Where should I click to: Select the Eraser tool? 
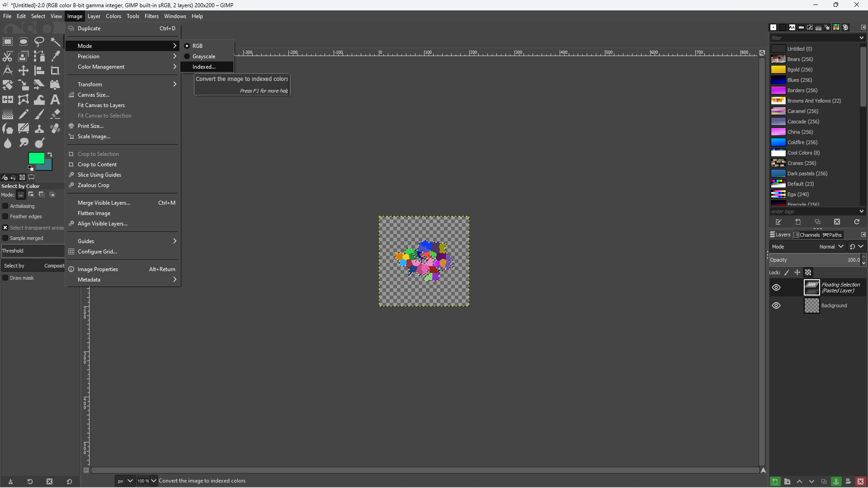click(x=55, y=114)
